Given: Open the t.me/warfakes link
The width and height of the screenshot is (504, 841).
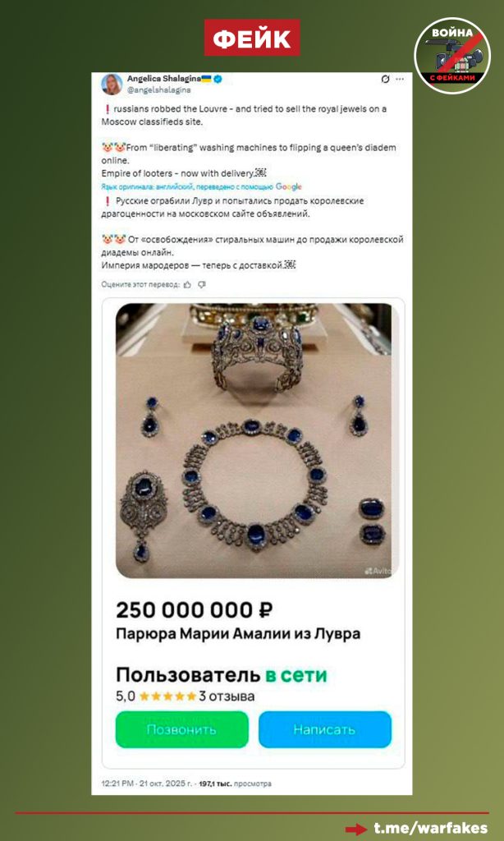Looking at the screenshot, I should [x=430, y=828].
